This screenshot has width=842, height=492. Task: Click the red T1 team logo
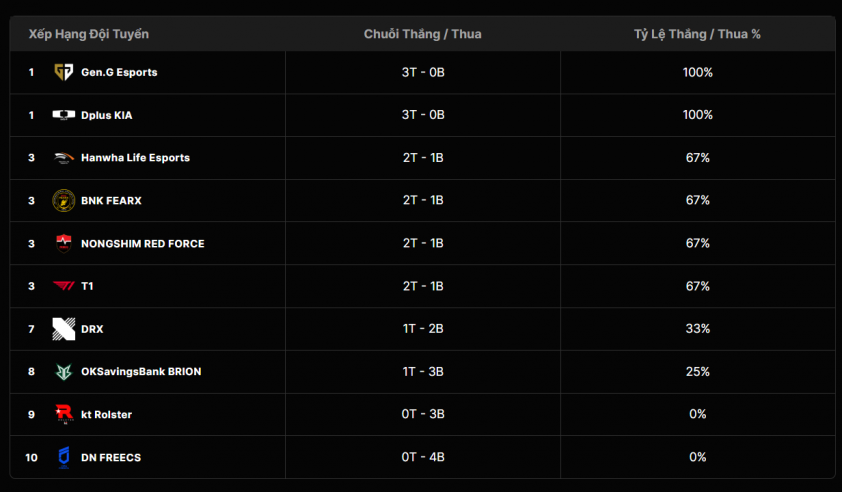click(x=63, y=286)
